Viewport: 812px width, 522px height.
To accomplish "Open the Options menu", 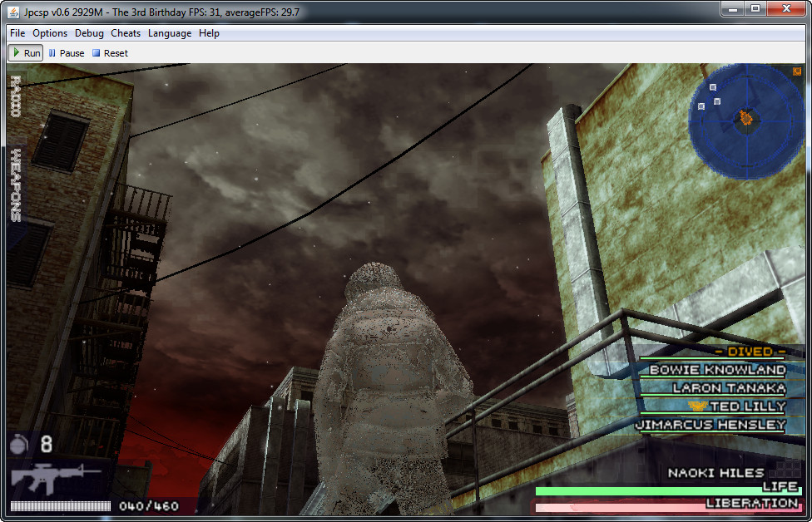I will pyautogui.click(x=50, y=33).
